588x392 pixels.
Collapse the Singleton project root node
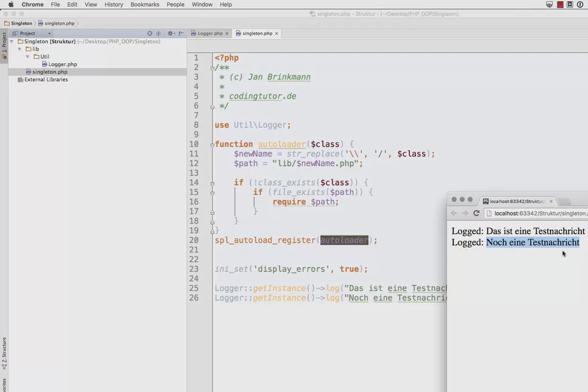[12, 42]
